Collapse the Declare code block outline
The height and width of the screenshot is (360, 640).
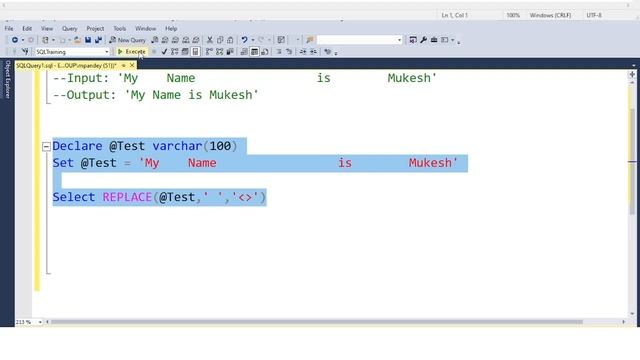(47, 146)
